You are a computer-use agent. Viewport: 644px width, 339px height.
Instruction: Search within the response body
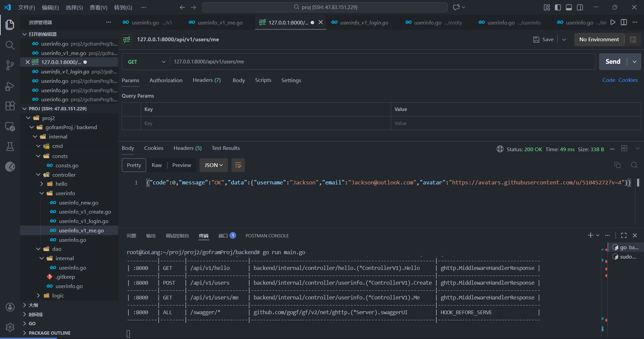pos(634,165)
